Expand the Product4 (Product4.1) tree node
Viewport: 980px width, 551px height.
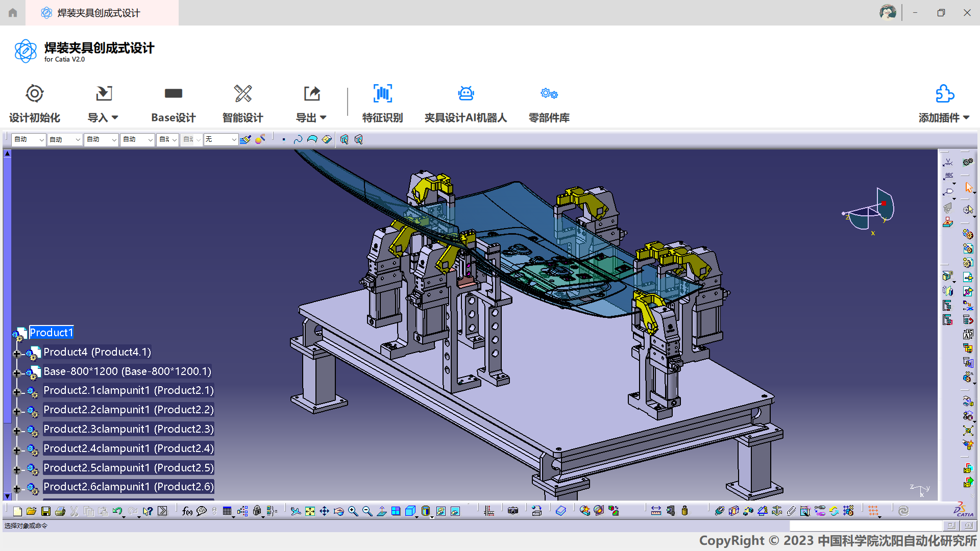coord(17,354)
